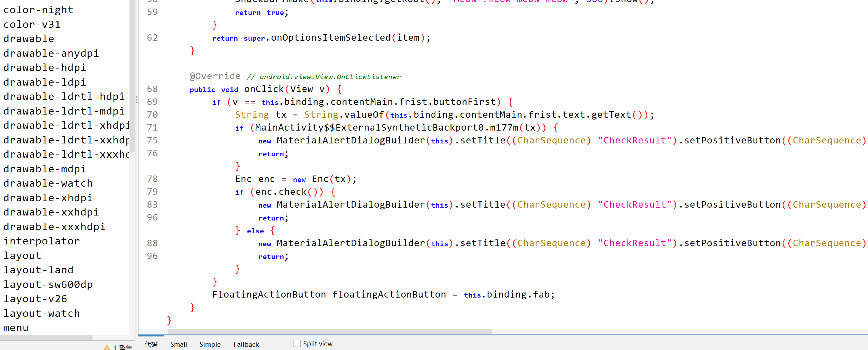Image resolution: width=868 pixels, height=350 pixels.
Task: Select the drawable-ldrtl-xxhdpi folder
Action: point(66,140)
